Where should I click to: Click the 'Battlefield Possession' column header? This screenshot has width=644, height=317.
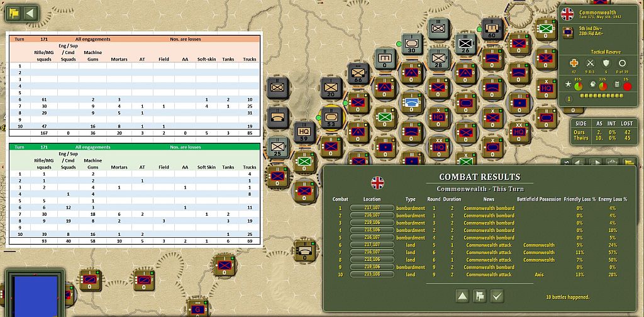pyautogui.click(x=539, y=199)
